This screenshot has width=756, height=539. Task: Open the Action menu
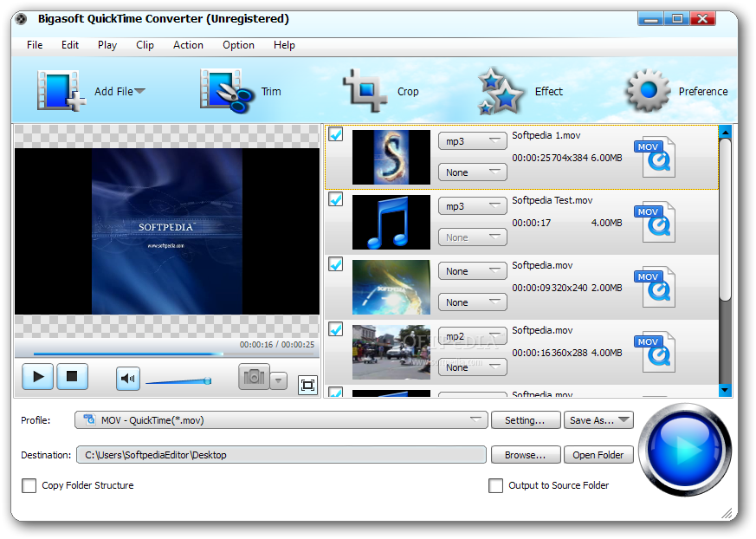tap(188, 45)
